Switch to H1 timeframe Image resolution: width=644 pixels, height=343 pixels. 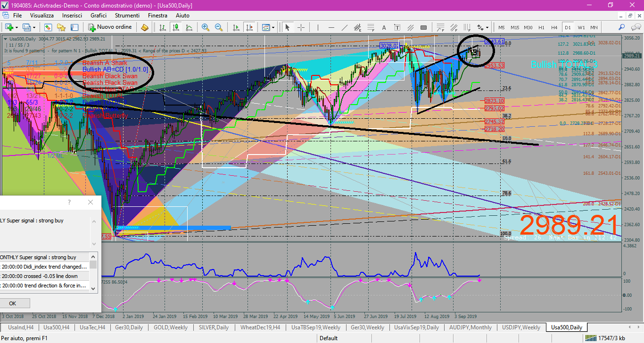click(541, 27)
